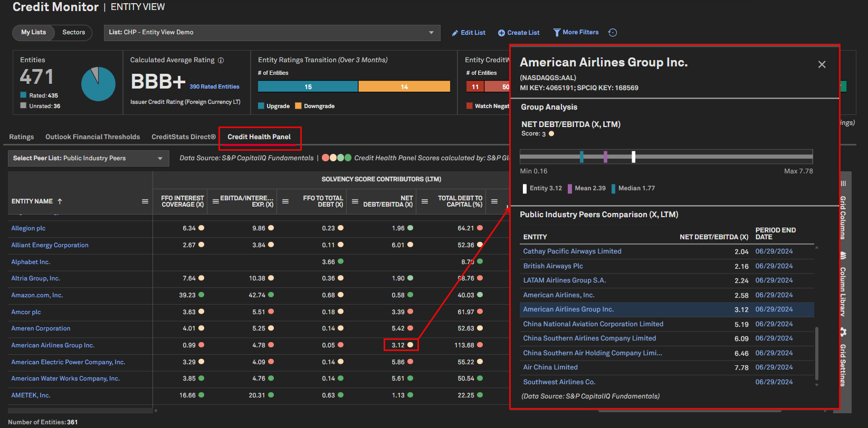The height and width of the screenshot is (428, 868).
Task: Click the Entity Name sort arrow
Action: 60,201
